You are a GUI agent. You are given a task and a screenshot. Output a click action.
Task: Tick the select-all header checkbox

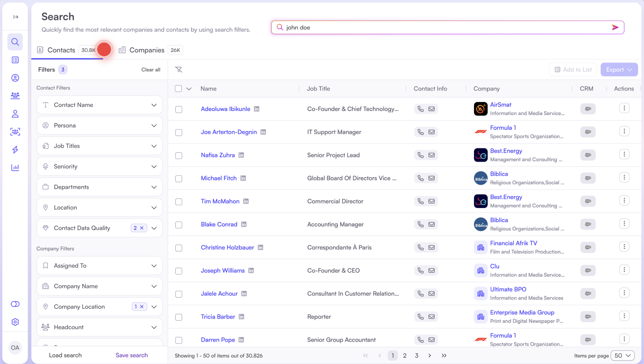coord(178,89)
